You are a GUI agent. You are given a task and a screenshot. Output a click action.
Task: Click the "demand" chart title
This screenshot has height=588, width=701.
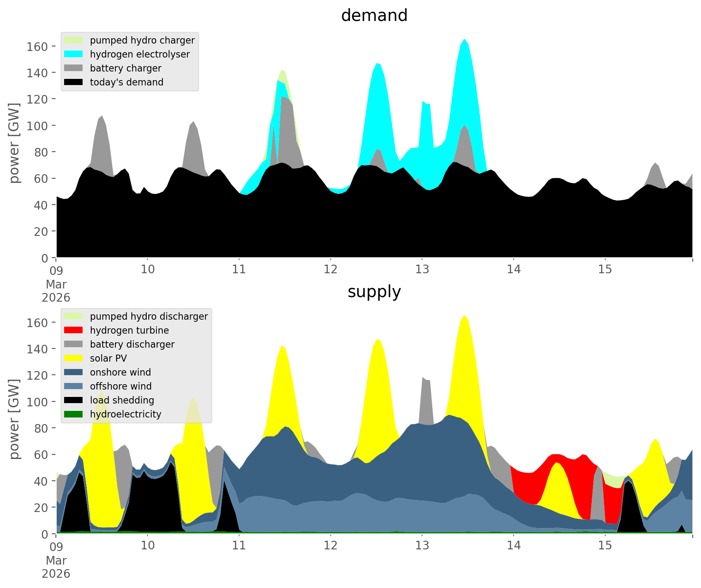tap(374, 16)
